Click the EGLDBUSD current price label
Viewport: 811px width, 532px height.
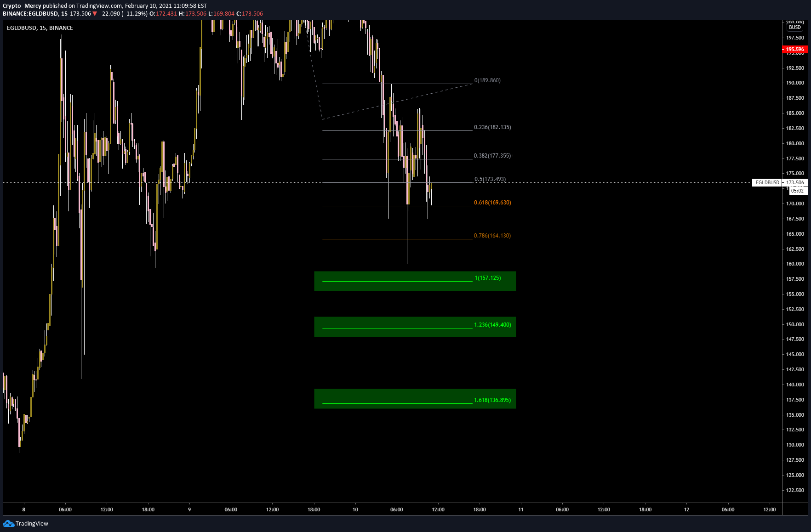coord(767,182)
